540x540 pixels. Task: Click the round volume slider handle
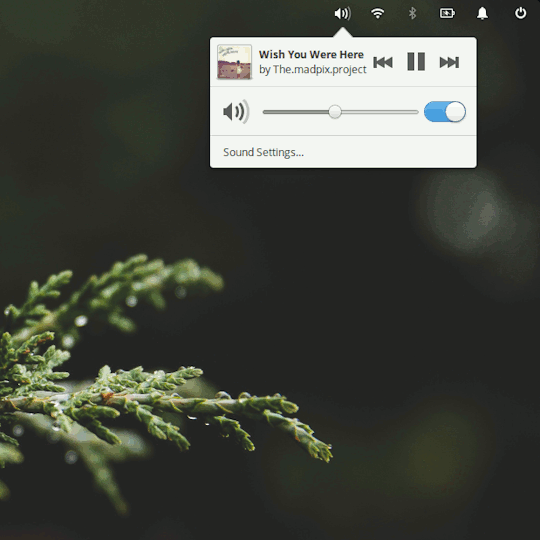(334, 112)
